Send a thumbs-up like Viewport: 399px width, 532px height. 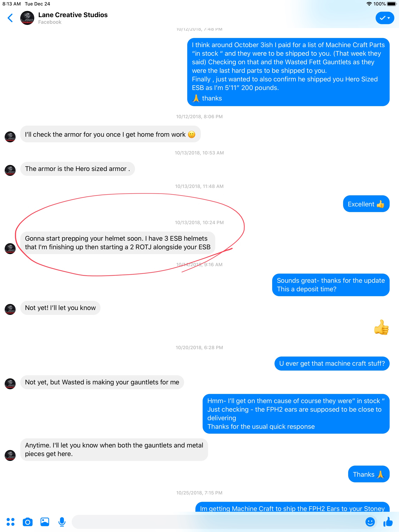point(388,522)
